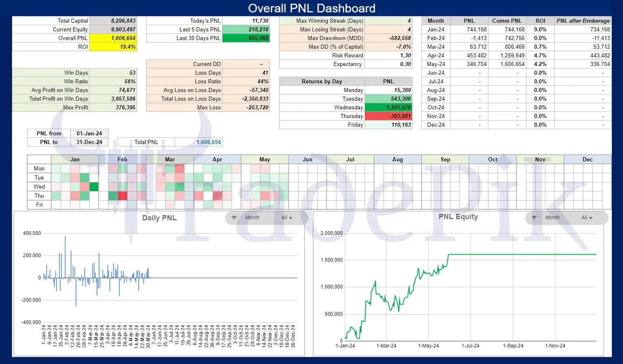Click the Last 5 Days PNL value 218,218
Viewport: 623px width, 364px height.
tap(246, 29)
